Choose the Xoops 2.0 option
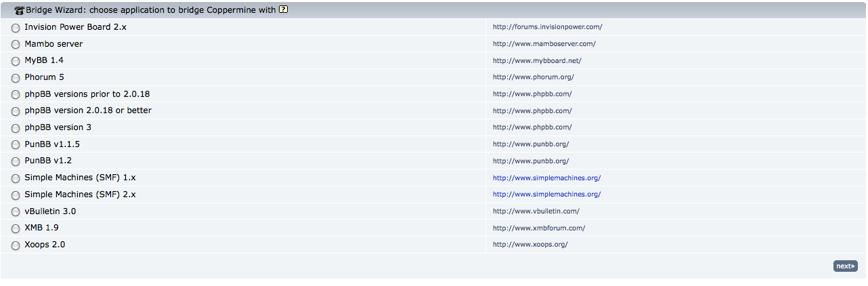 coord(16,245)
